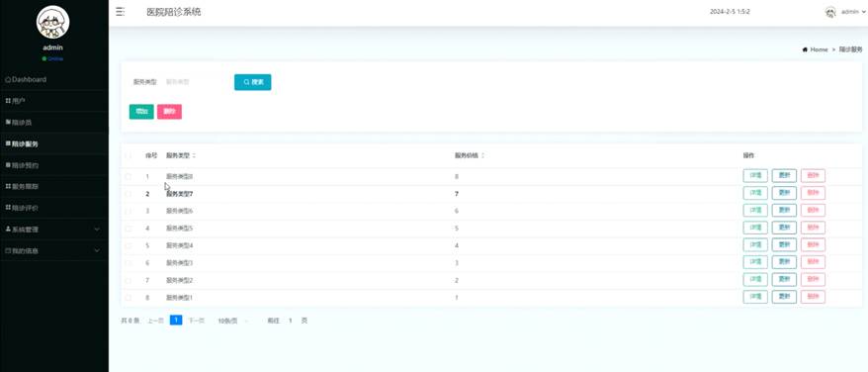
Task: Open 详情 for row 服务类型8
Action: (x=755, y=176)
